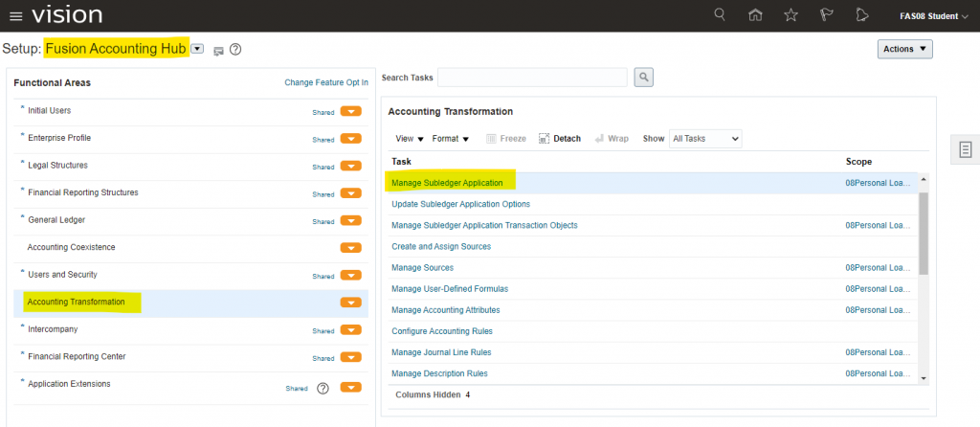Open Manage Subledger Application task

coord(447,182)
